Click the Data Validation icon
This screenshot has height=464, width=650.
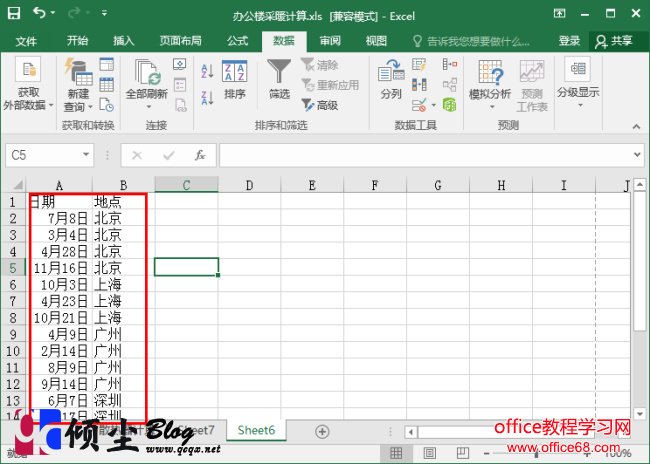pyautogui.click(x=419, y=105)
